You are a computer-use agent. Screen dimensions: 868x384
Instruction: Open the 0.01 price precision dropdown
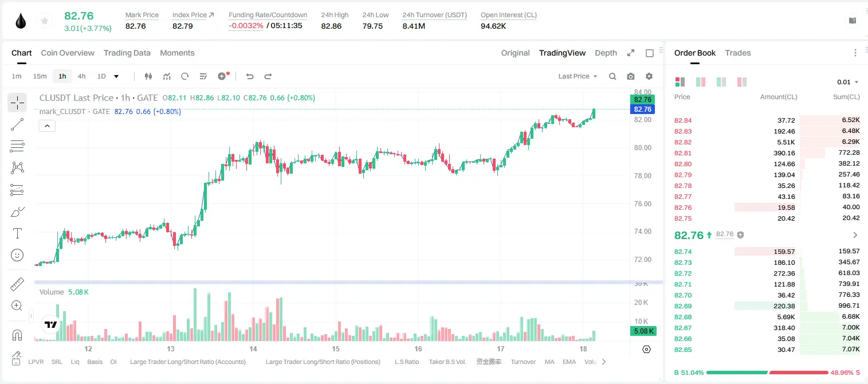coord(847,82)
